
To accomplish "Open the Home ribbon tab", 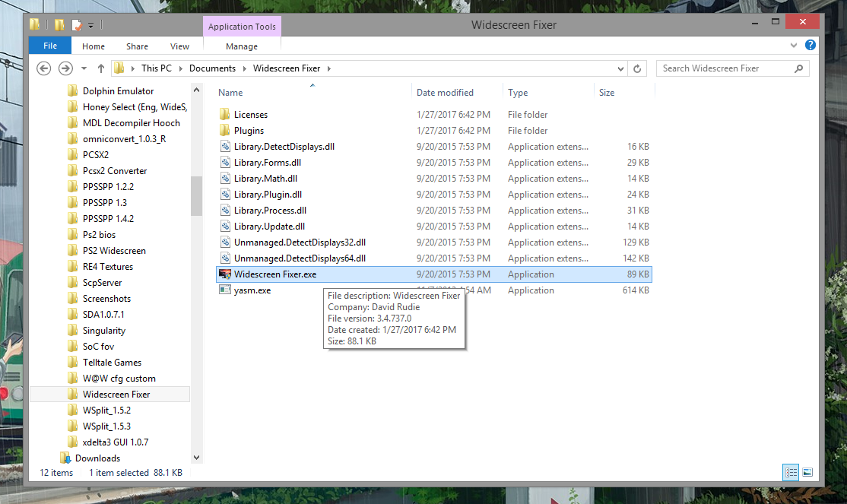I will [94, 46].
